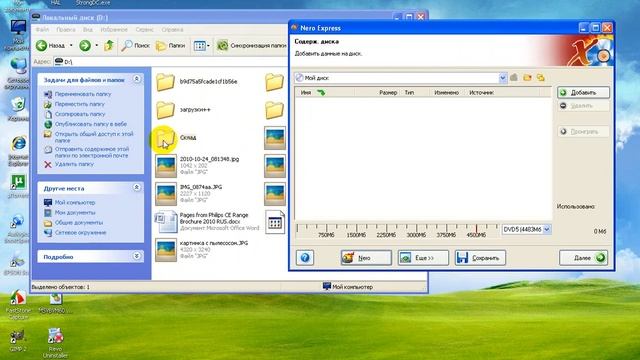Click the Forward arrow in Explorer toolbar

pos(84,45)
